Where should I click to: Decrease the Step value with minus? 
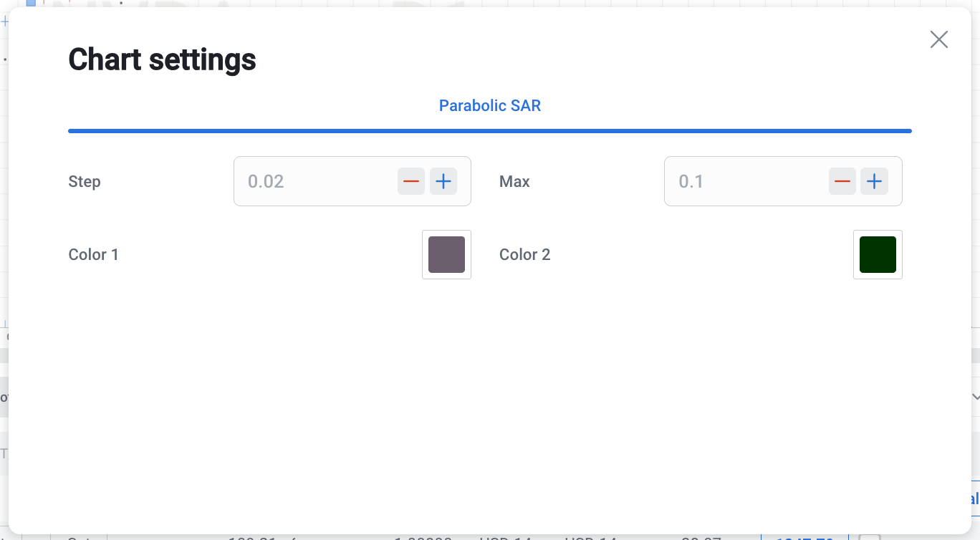click(x=411, y=181)
